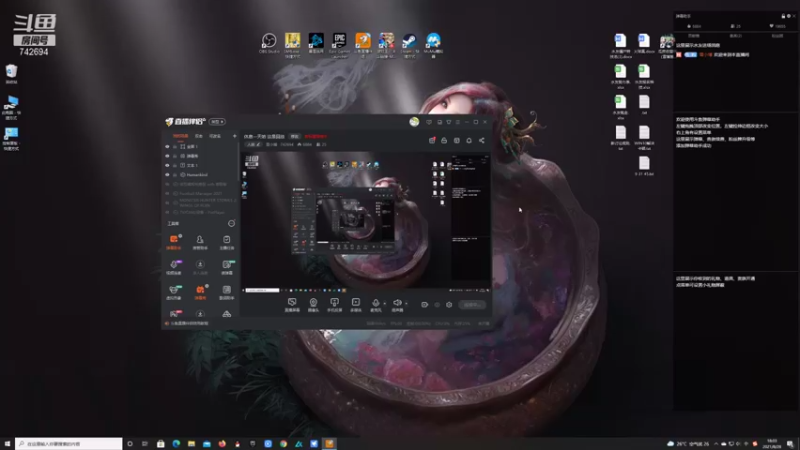
Task: Switch to the second scene tab
Action: pos(199,136)
